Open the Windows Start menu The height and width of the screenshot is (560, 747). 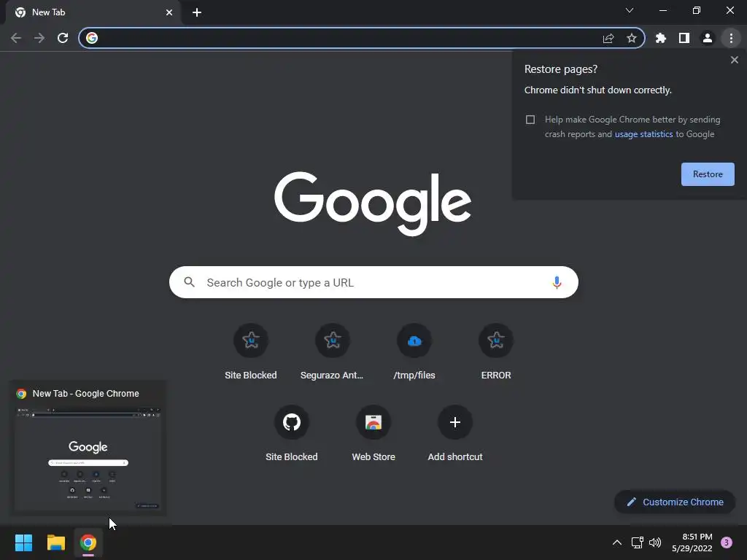23,542
